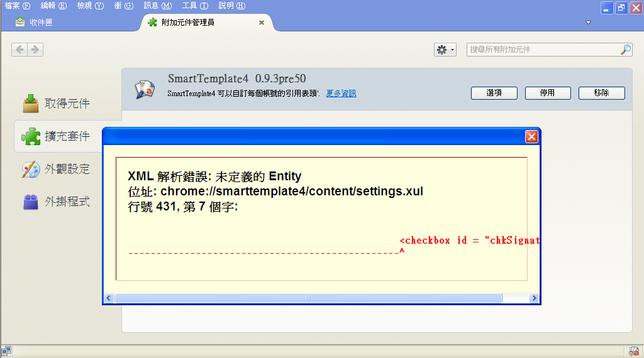This screenshot has width=644, height=358.
Task: Click the forward navigation arrow
Action: pos(35,50)
